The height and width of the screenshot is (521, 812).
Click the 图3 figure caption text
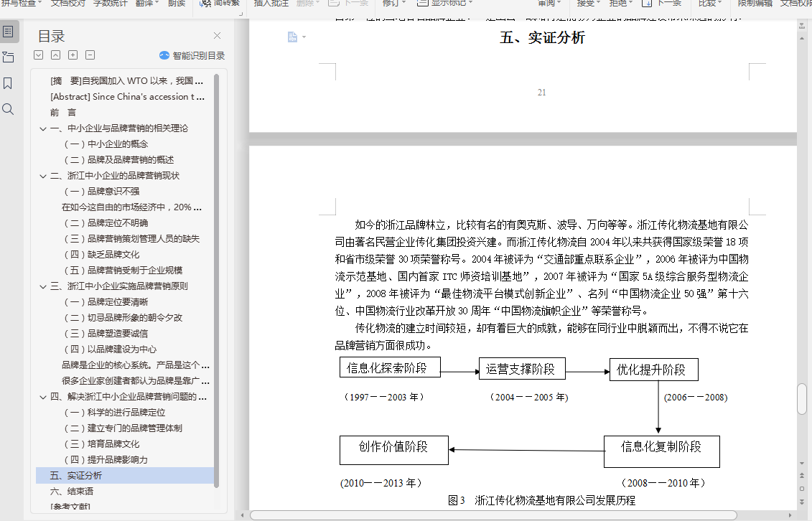pos(541,500)
